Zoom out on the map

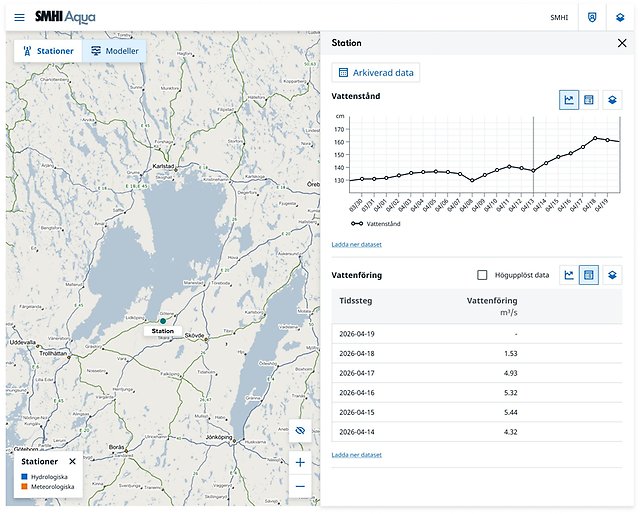click(300, 486)
